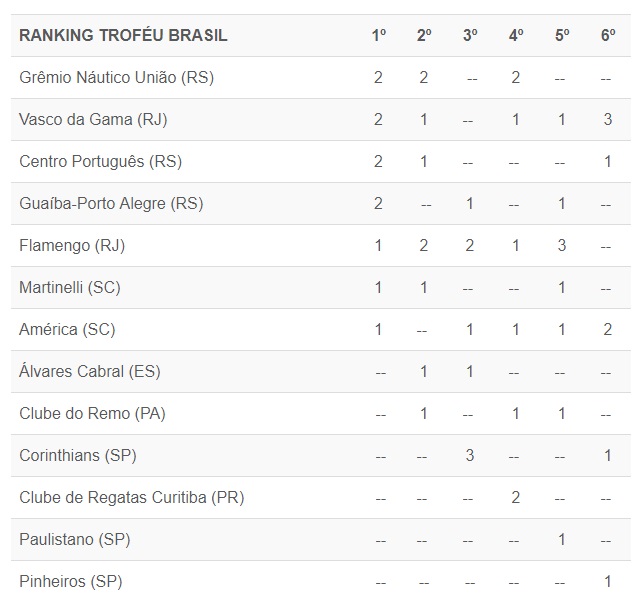This screenshot has width=641, height=607.
Task: Click the 1º column header
Action: tap(379, 36)
